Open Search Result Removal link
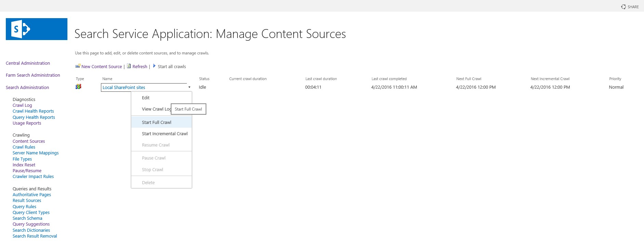 [x=35, y=236]
